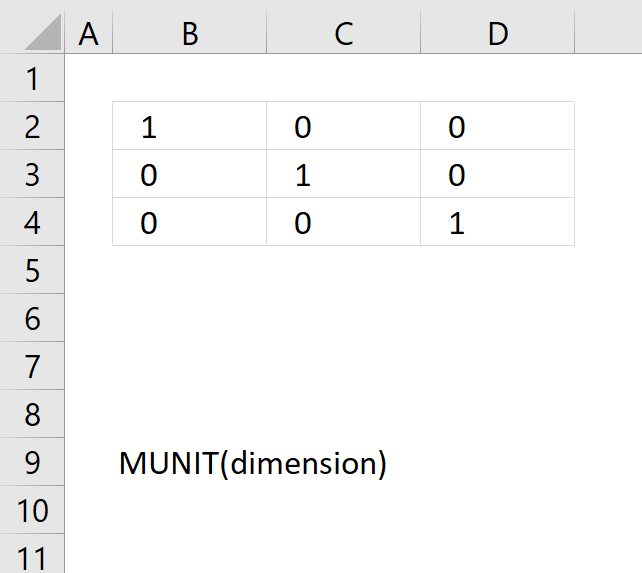Select column A header
The image size is (642, 573).
click(88, 31)
